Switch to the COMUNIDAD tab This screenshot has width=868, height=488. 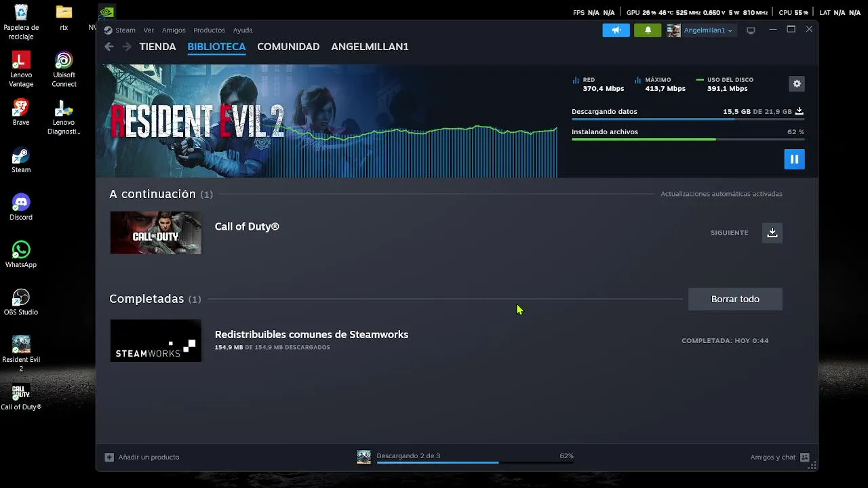[x=288, y=47]
